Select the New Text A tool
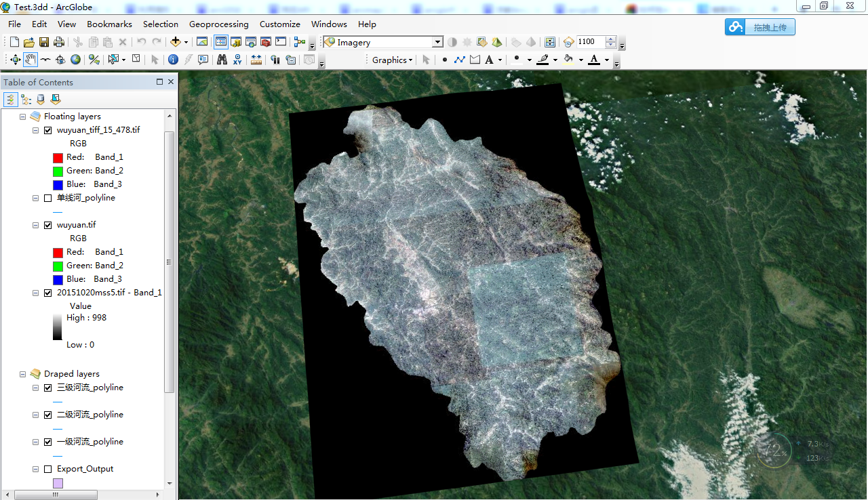This screenshot has height=500, width=868. pos(489,60)
